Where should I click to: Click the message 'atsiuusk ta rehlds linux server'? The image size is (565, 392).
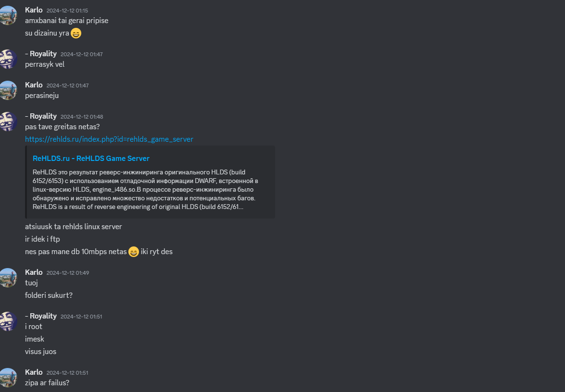[x=74, y=227]
